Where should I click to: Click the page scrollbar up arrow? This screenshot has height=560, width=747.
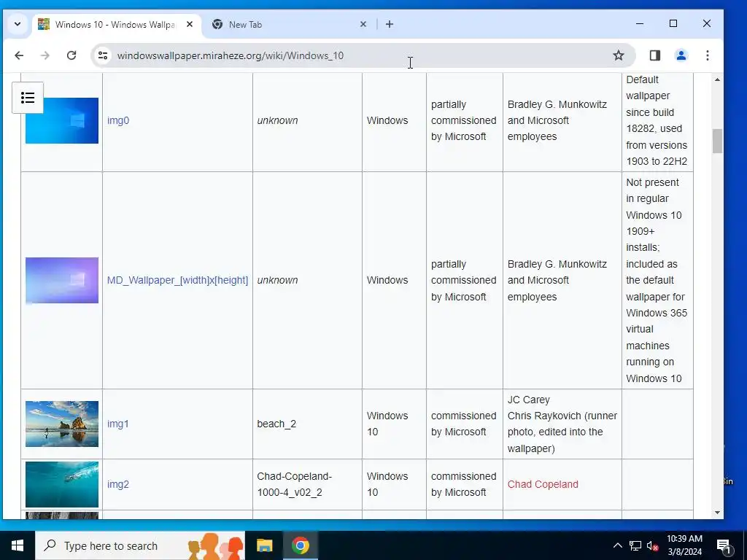[718, 79]
